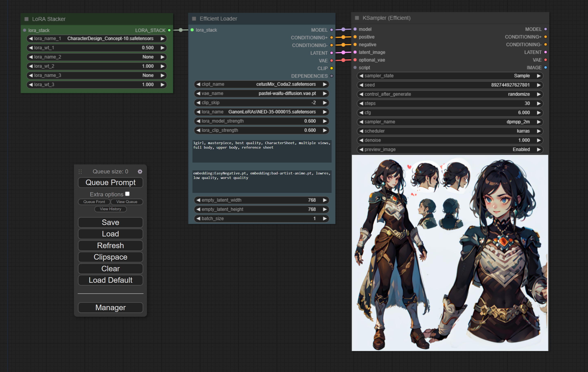Screen dimensions: 588x372
Task: Click the Queue Prompt button
Action: pos(110,182)
